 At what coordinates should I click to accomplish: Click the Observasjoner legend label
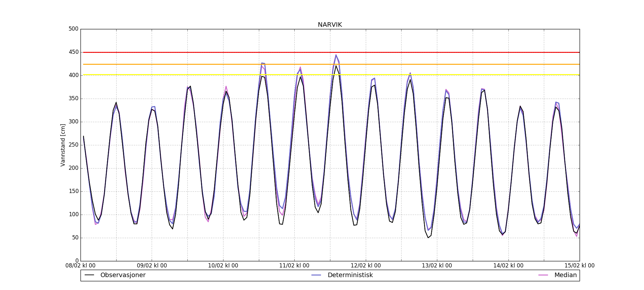coord(123,275)
